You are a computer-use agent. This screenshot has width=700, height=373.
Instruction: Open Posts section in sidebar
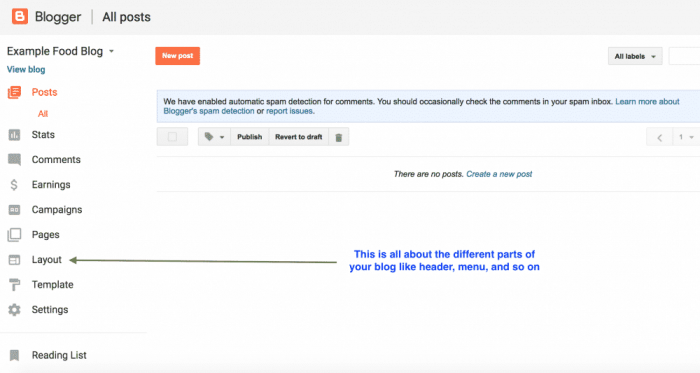(x=44, y=92)
